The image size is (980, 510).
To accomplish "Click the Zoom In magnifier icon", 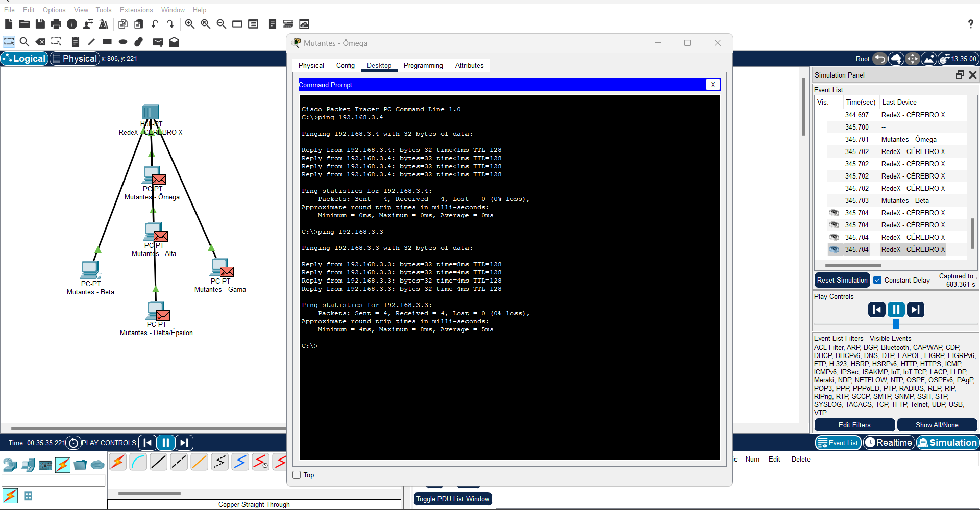I will click(190, 24).
